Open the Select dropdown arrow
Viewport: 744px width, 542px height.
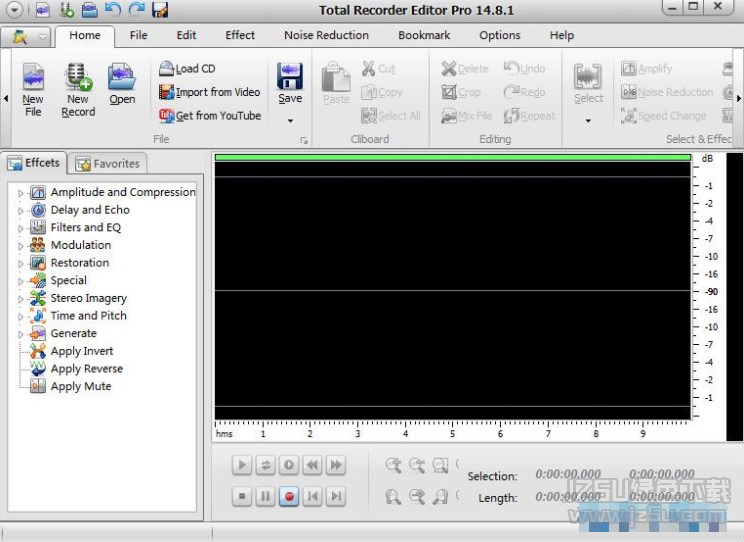tap(588, 121)
